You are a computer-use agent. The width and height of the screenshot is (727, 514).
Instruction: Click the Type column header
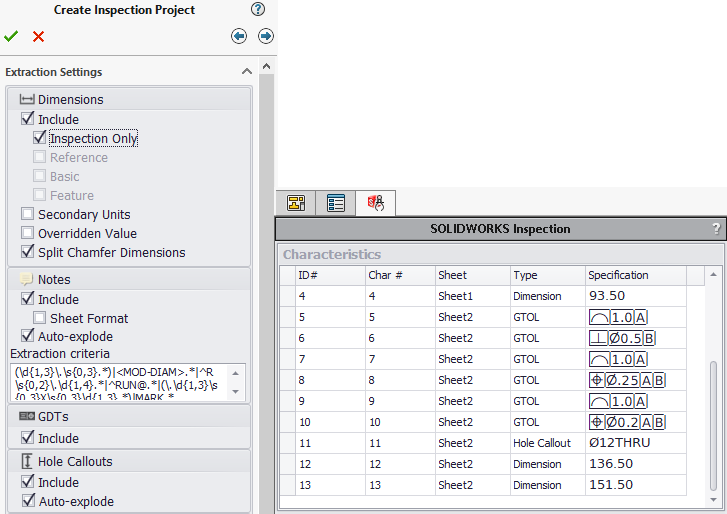pos(548,275)
